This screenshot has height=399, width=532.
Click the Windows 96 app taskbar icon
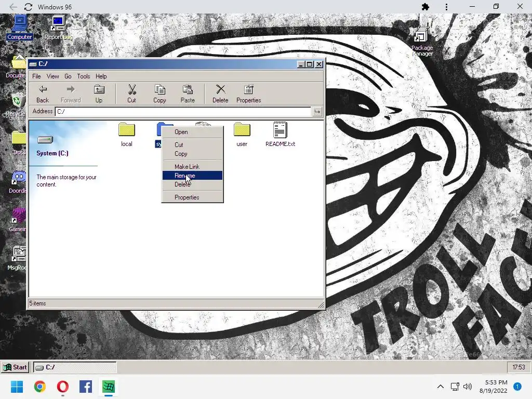109,387
